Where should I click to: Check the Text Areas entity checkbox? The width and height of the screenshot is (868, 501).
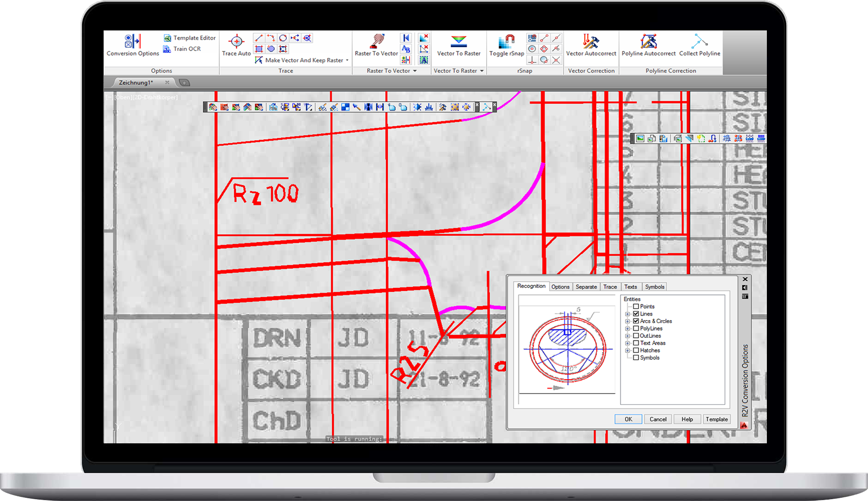point(636,343)
